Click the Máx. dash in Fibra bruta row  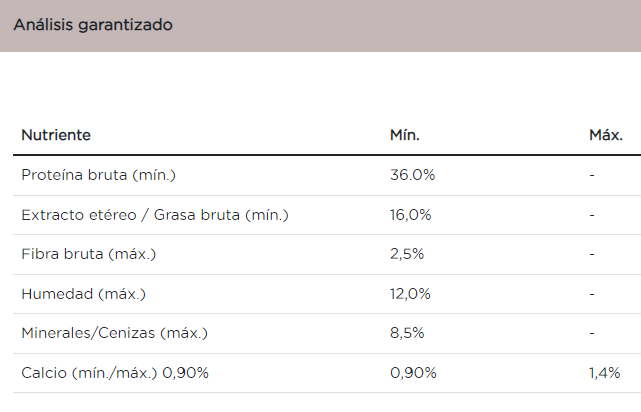click(x=592, y=254)
